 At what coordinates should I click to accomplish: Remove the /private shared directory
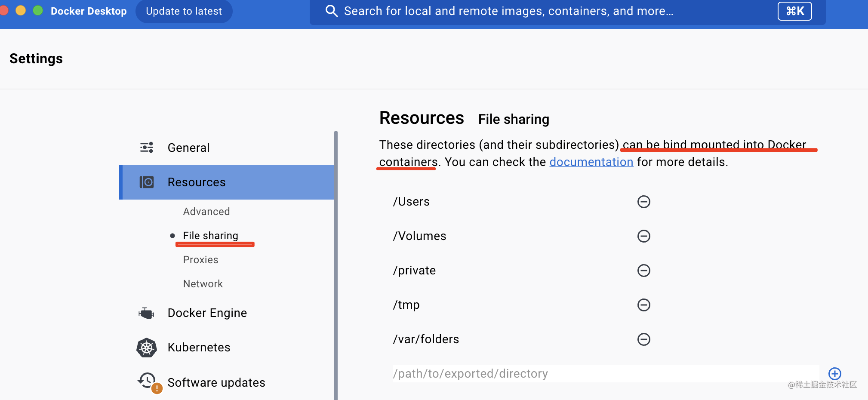[x=643, y=271]
